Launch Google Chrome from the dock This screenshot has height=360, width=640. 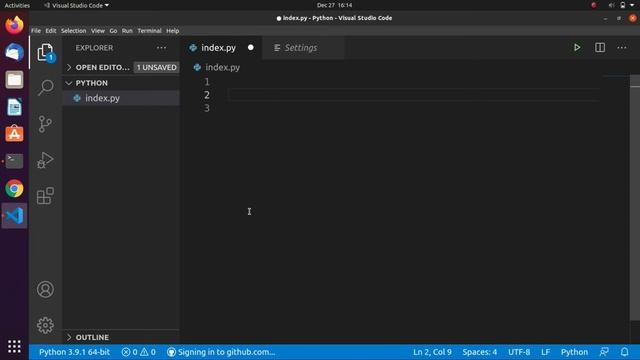coord(14,189)
